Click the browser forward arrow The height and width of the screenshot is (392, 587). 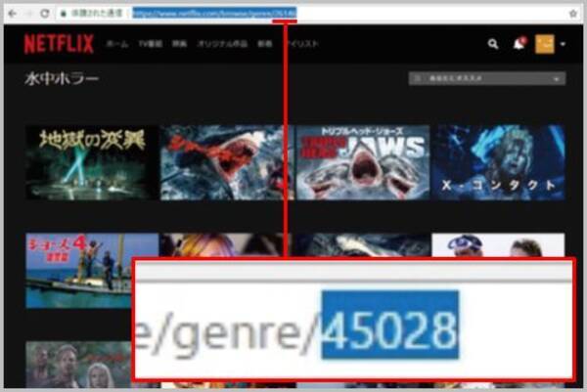coord(28,14)
